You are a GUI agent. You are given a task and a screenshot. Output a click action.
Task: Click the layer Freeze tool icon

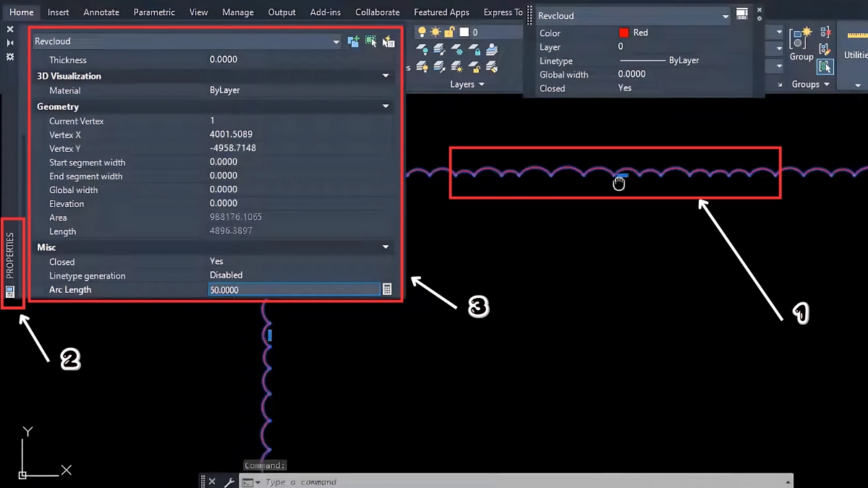click(x=457, y=50)
